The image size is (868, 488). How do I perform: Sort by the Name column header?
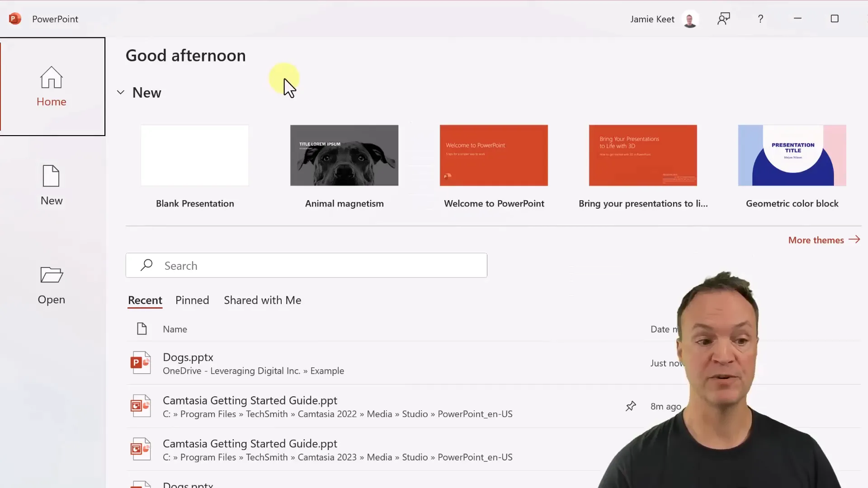coord(175,329)
